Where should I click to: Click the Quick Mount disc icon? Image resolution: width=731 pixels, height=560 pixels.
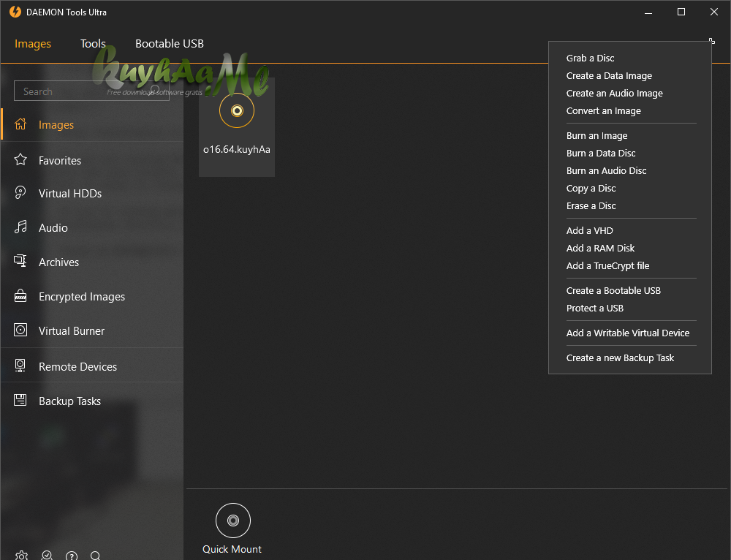pyautogui.click(x=233, y=521)
